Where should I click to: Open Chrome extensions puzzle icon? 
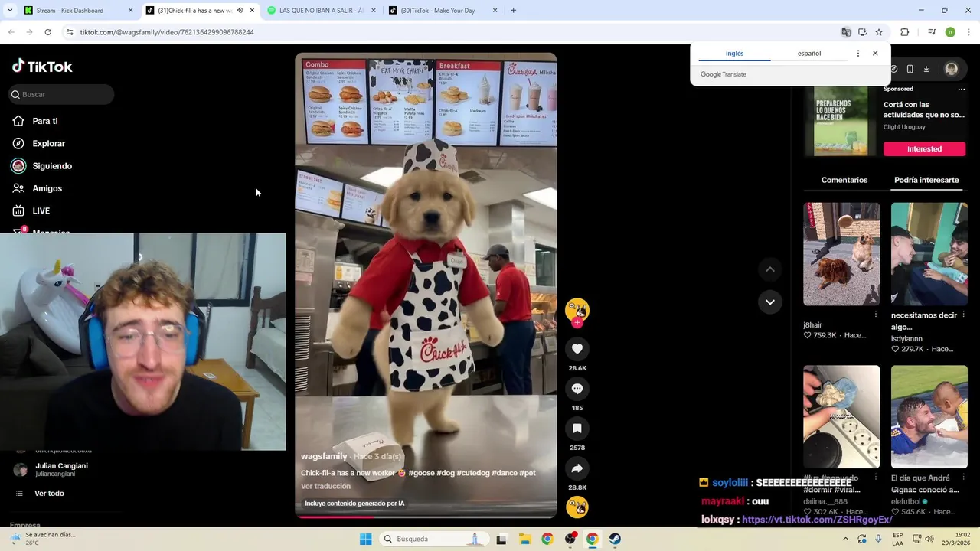[904, 32]
